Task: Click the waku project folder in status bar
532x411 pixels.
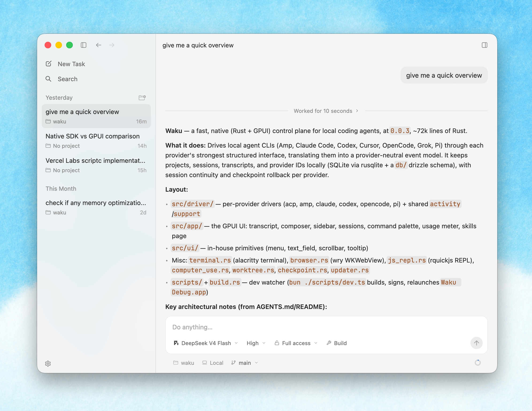Action: tap(184, 363)
